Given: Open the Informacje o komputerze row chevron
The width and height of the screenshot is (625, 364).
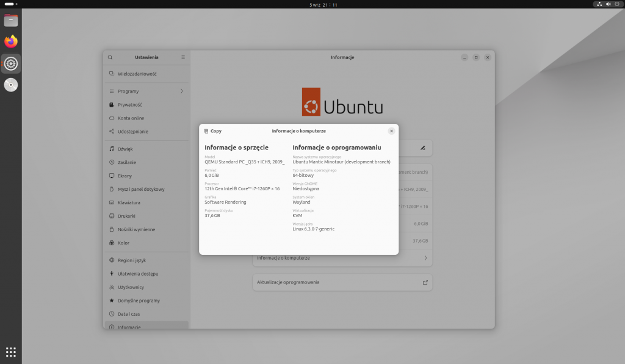Looking at the screenshot, I should (x=426, y=258).
